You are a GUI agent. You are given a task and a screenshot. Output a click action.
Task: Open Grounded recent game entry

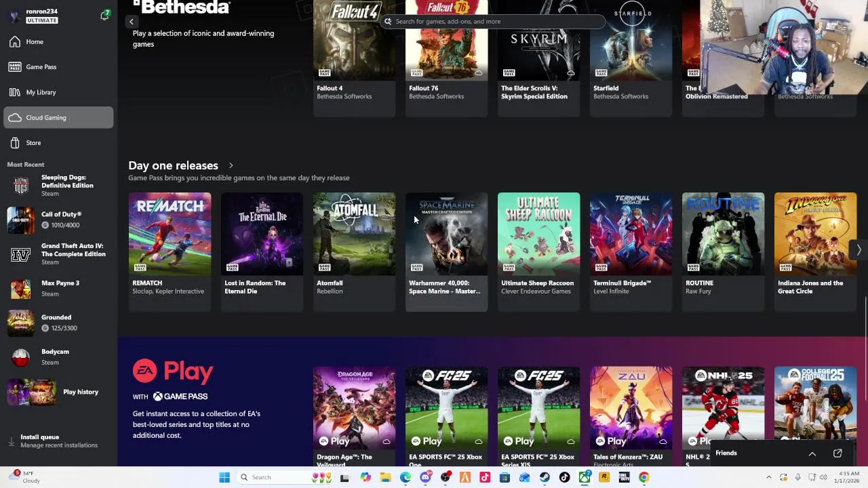pos(58,323)
